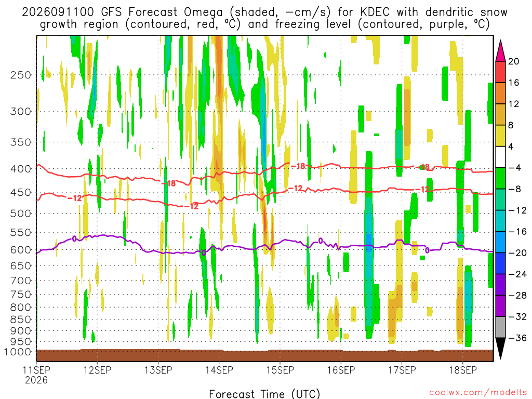Select the 11SEP 2026 start date label
Viewport: 532px width, 399px height.
click(x=36, y=375)
